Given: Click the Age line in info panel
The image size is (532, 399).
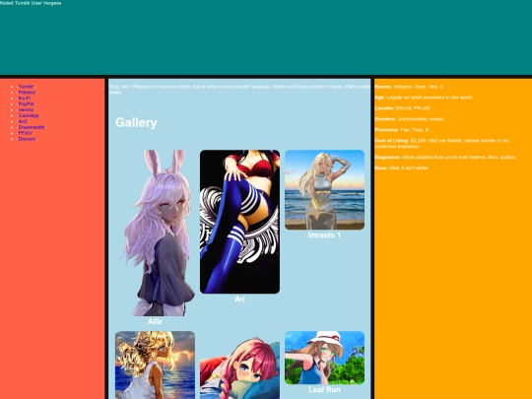Looking at the screenshot, I should [x=424, y=98].
